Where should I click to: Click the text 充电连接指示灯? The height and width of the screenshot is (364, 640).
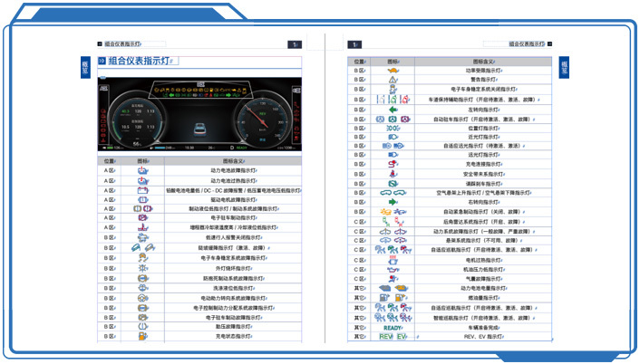[x=483, y=164]
